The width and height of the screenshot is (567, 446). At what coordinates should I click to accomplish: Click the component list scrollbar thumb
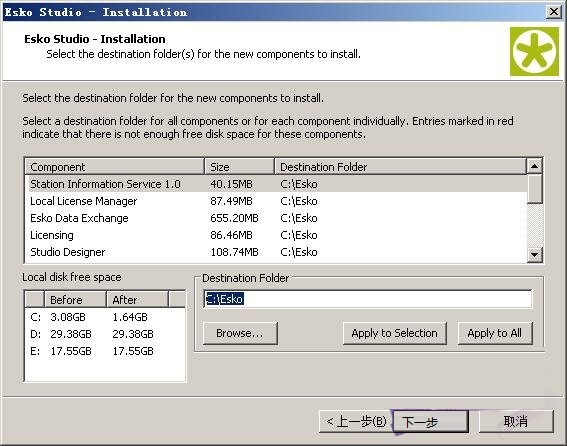[x=534, y=189]
